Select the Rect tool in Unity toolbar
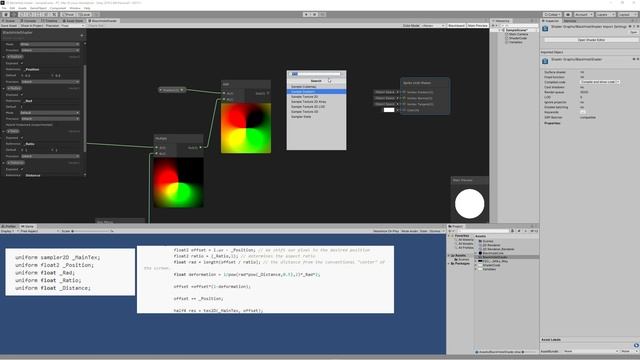640x360 pixels. (x=38, y=14)
